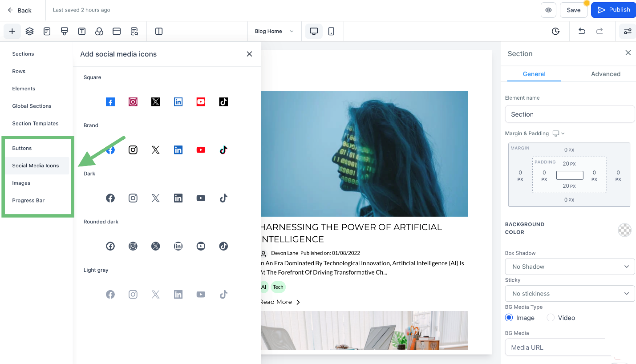Add Brand style Instagram icon
Viewport: 636px width, 364px height.
(133, 150)
